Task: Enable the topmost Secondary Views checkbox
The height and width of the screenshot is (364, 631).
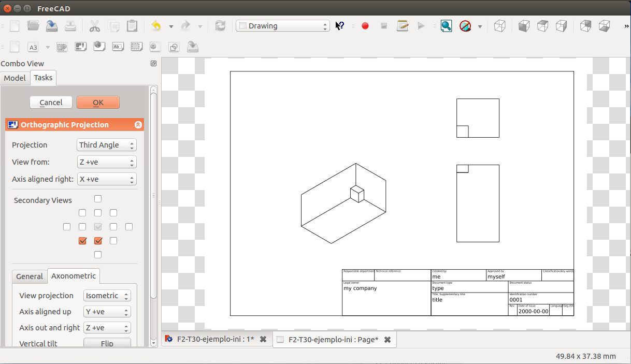Action: pyautogui.click(x=98, y=199)
